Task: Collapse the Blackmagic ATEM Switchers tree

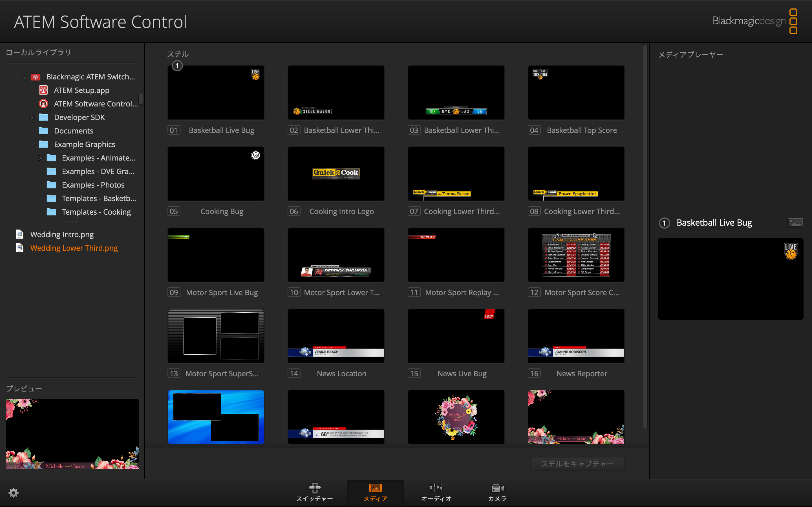Action: [24, 76]
